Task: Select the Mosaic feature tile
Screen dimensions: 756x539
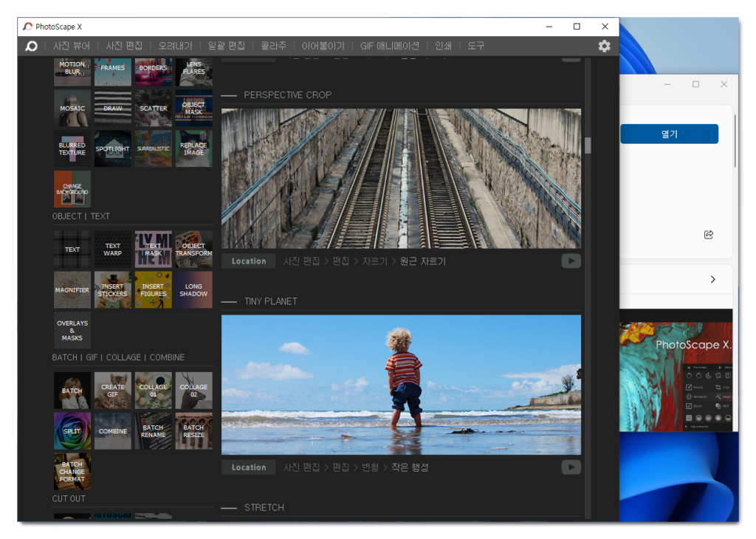Action: pos(72,108)
